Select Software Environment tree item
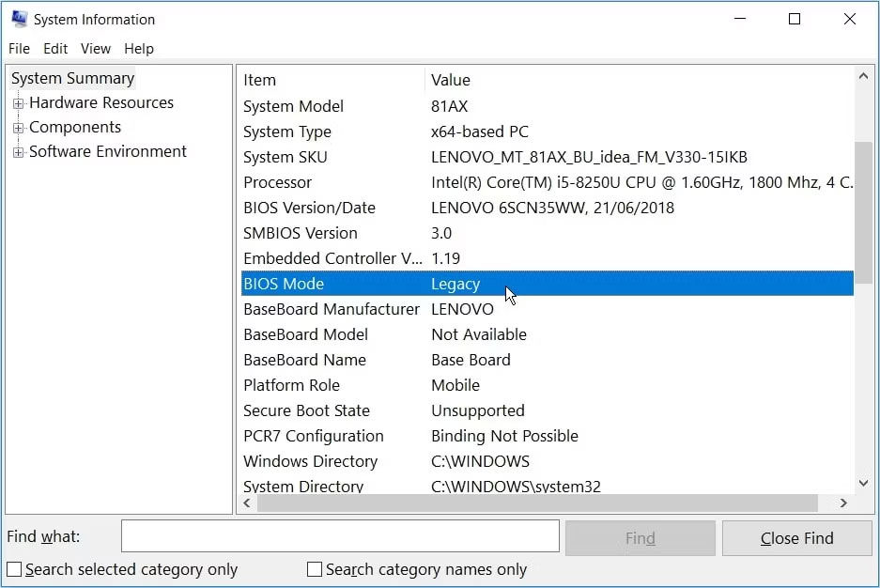The height and width of the screenshot is (588, 880). tap(108, 151)
